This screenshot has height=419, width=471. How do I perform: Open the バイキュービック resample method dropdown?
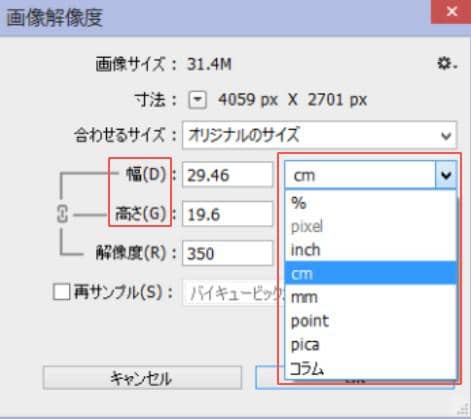[x=233, y=293]
